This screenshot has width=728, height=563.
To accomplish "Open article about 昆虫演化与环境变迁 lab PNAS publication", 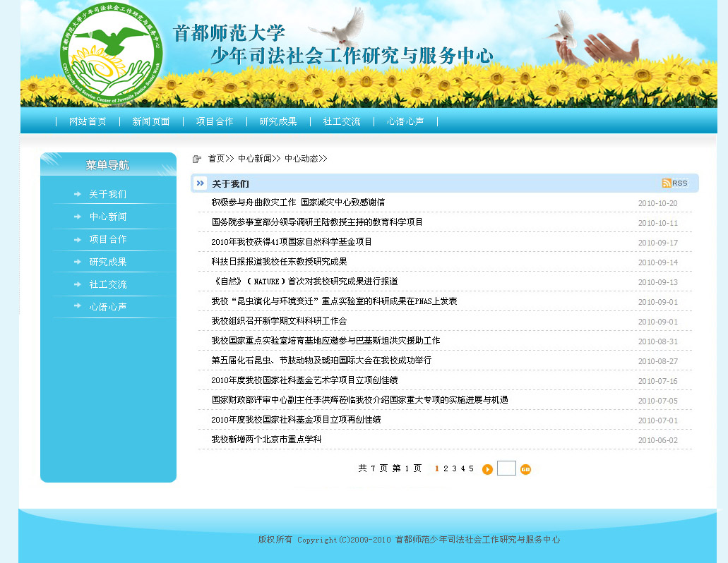I will 334,301.
